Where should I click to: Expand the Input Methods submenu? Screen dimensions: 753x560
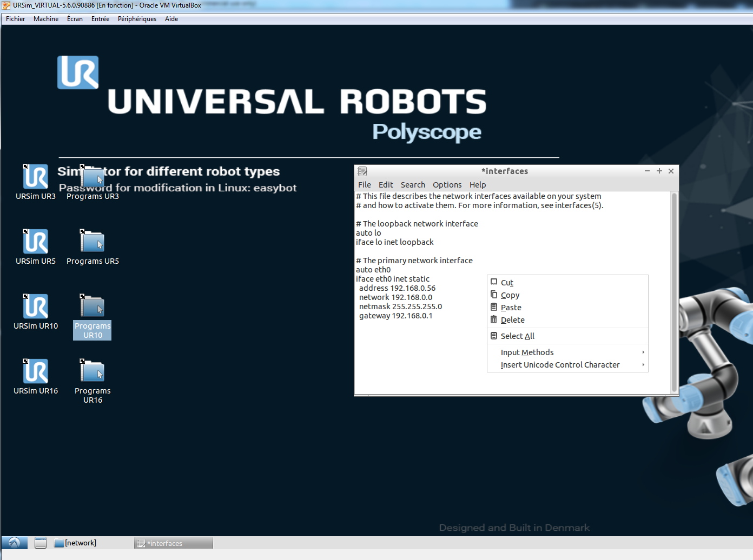tap(567, 352)
